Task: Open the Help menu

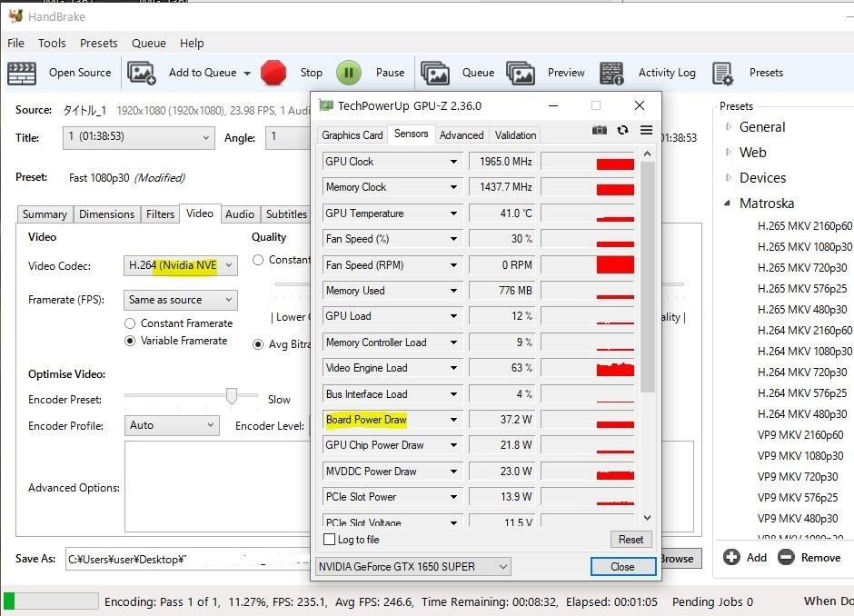Action: 192,43
